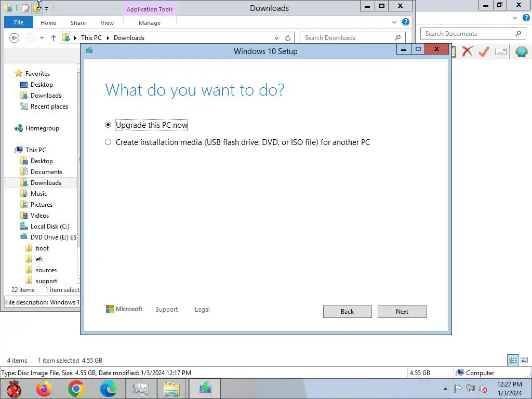Open Firefox from the taskbar
The width and height of the screenshot is (532, 399).
point(44,389)
